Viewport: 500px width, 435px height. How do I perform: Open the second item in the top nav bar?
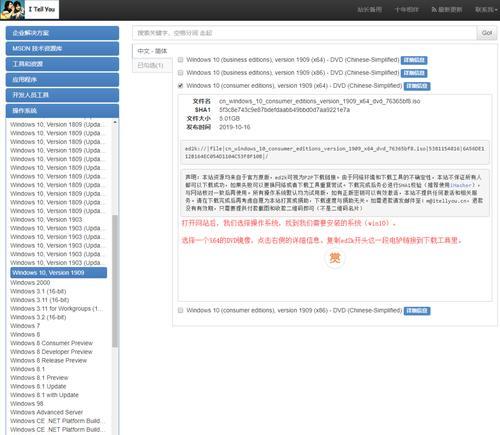[x=407, y=10]
